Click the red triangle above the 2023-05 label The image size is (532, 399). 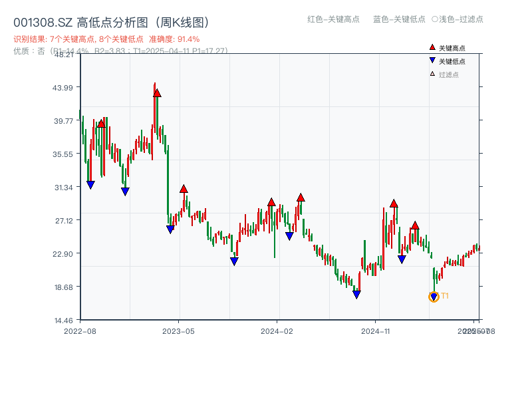(x=184, y=190)
